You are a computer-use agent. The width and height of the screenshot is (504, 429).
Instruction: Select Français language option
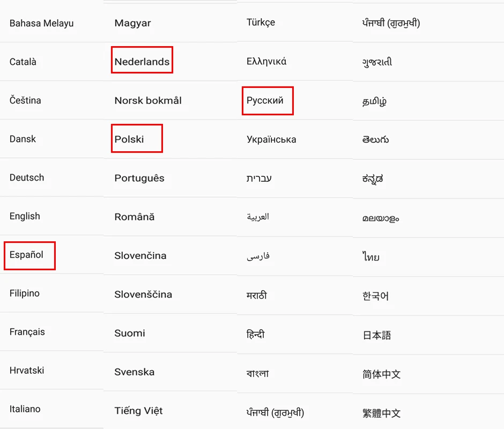(x=27, y=332)
